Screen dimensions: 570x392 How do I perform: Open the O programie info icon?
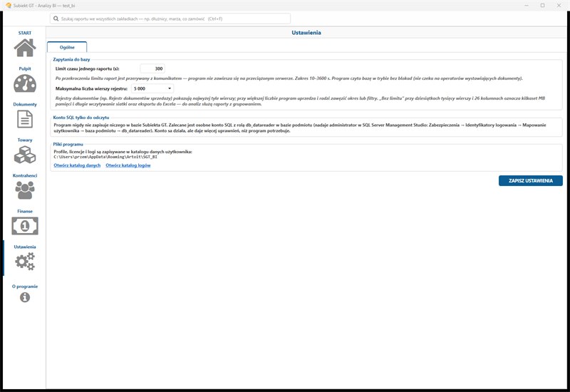25,297
